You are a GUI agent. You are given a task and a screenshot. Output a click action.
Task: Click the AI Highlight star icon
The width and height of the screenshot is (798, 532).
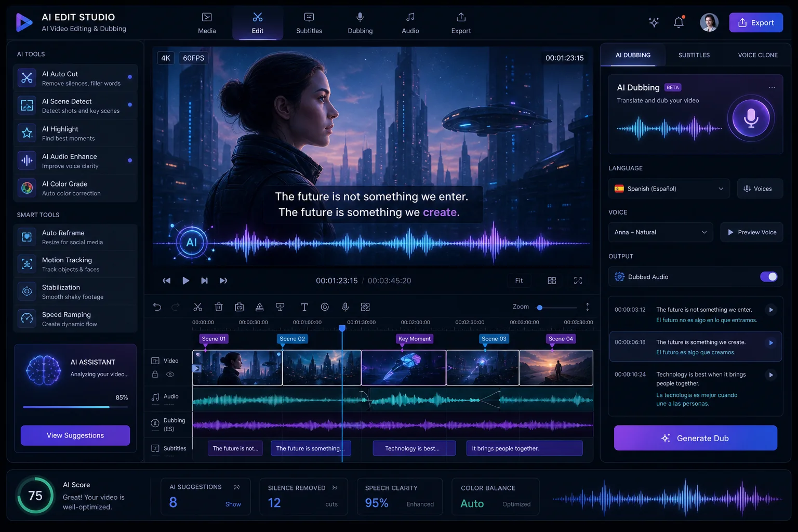click(27, 133)
